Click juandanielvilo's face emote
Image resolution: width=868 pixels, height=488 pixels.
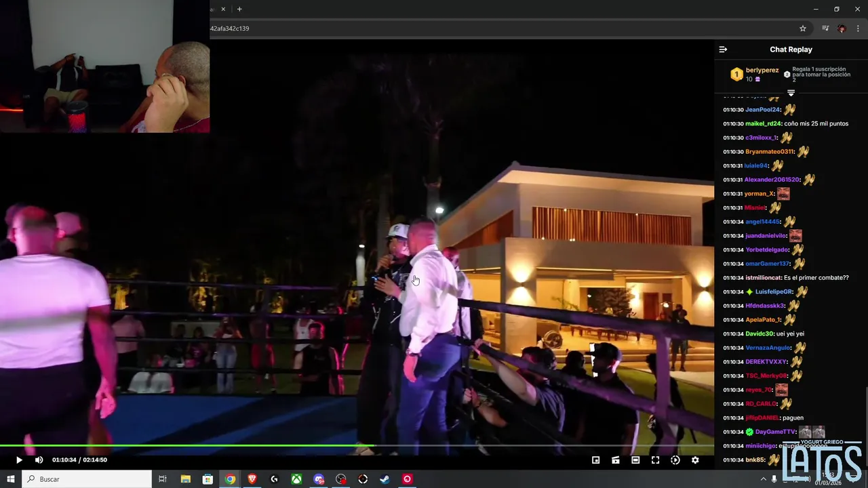pyautogui.click(x=795, y=236)
